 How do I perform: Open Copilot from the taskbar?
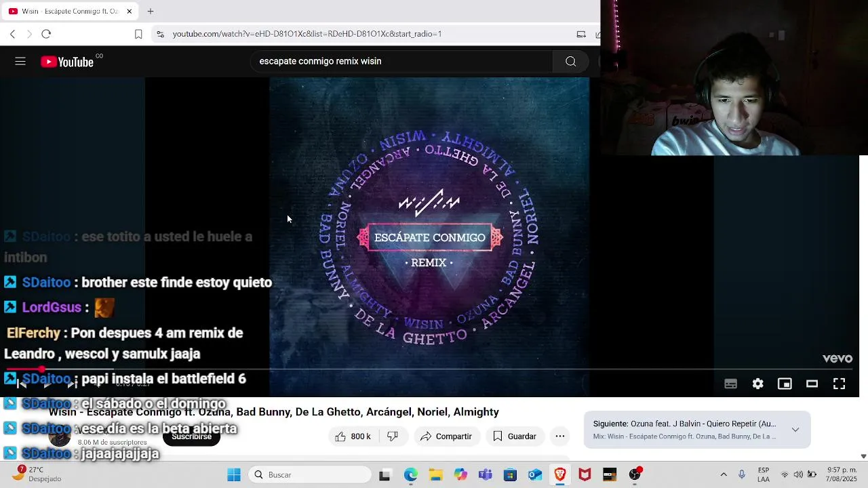(460, 475)
